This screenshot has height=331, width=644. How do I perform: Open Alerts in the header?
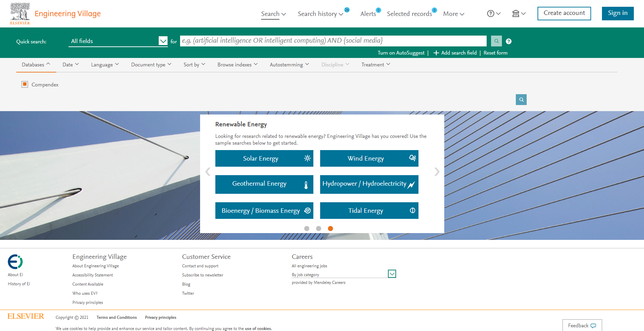click(x=368, y=14)
